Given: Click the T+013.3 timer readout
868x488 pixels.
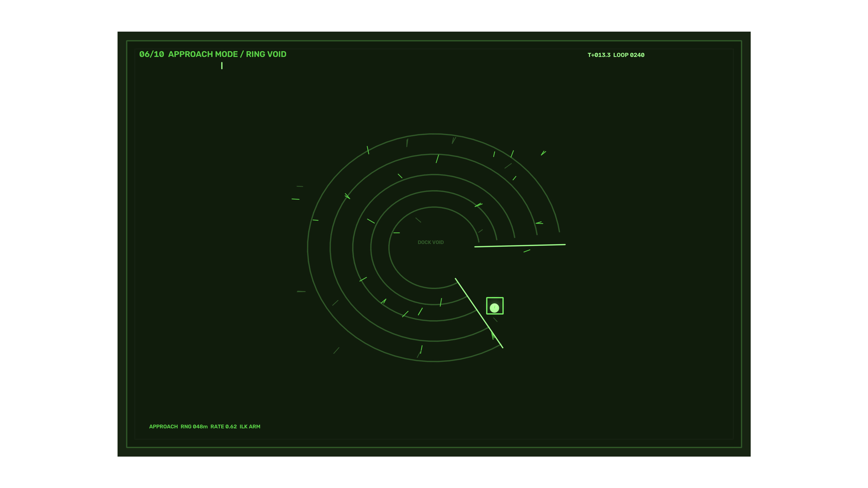Looking at the screenshot, I should [599, 55].
